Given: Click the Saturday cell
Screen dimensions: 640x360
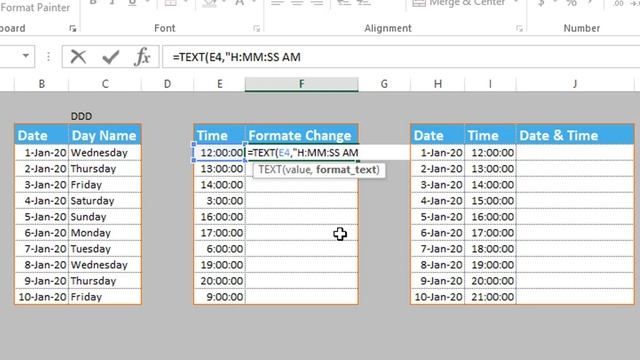Looking at the screenshot, I should click(105, 201).
